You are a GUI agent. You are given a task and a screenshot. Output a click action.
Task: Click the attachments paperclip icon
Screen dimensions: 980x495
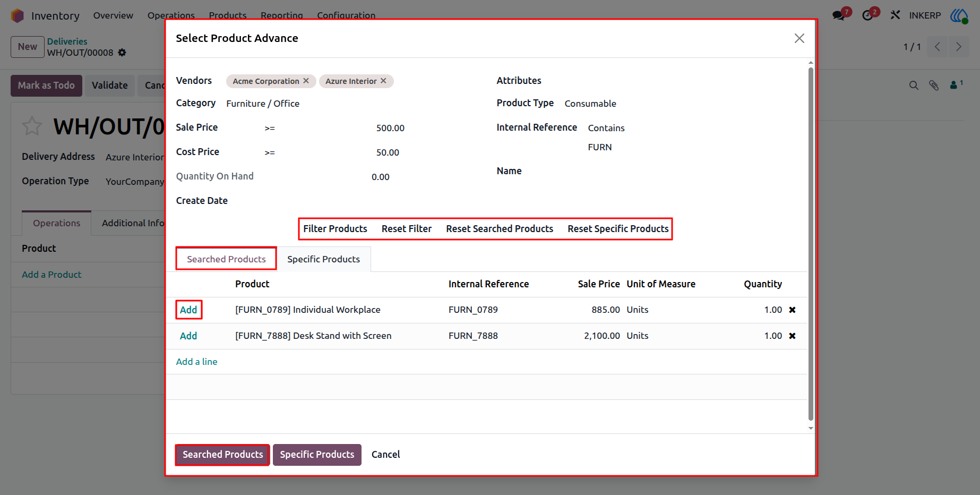[934, 85]
